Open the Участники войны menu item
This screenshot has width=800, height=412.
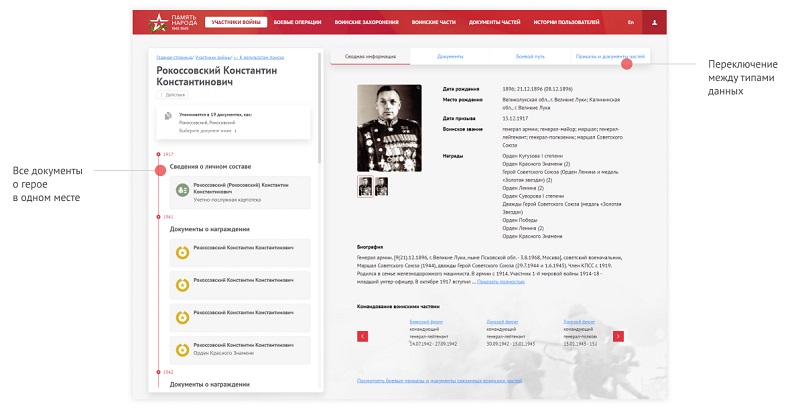pyautogui.click(x=236, y=22)
